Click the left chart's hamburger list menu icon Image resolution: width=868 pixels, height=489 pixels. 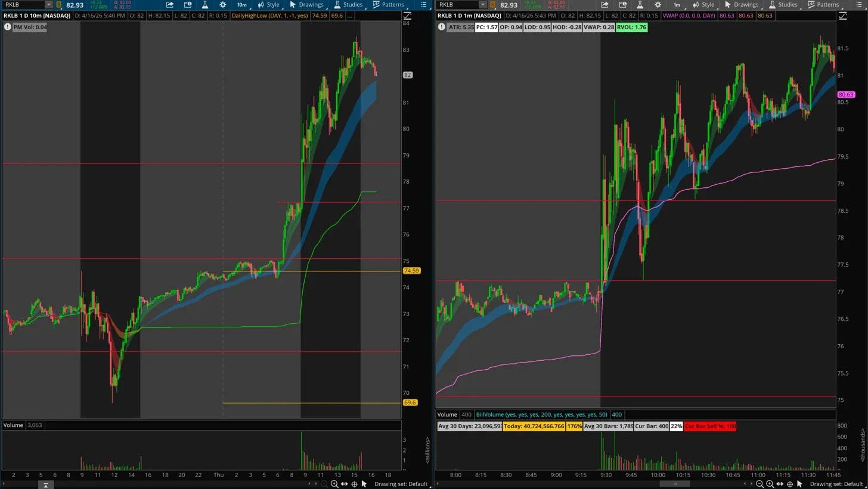(x=424, y=5)
